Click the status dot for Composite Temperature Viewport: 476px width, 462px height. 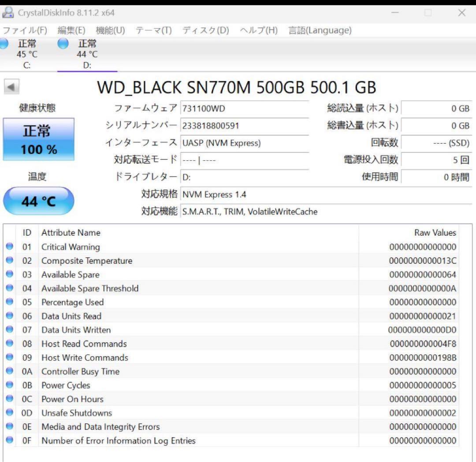coord(10,260)
